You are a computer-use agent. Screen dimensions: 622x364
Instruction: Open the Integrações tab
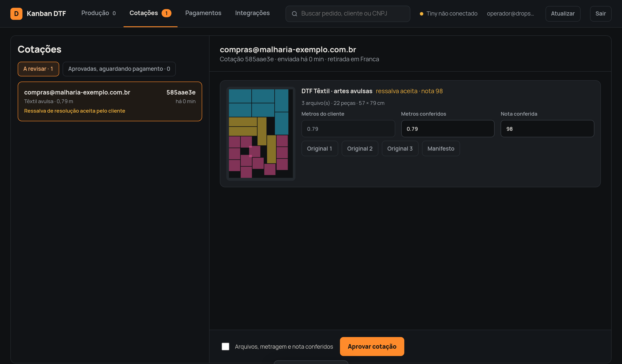[x=252, y=13]
